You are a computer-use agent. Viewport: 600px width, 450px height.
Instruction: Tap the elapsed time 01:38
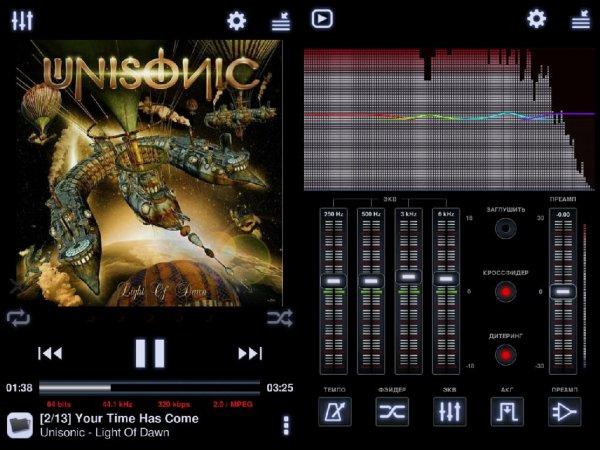click(x=19, y=388)
